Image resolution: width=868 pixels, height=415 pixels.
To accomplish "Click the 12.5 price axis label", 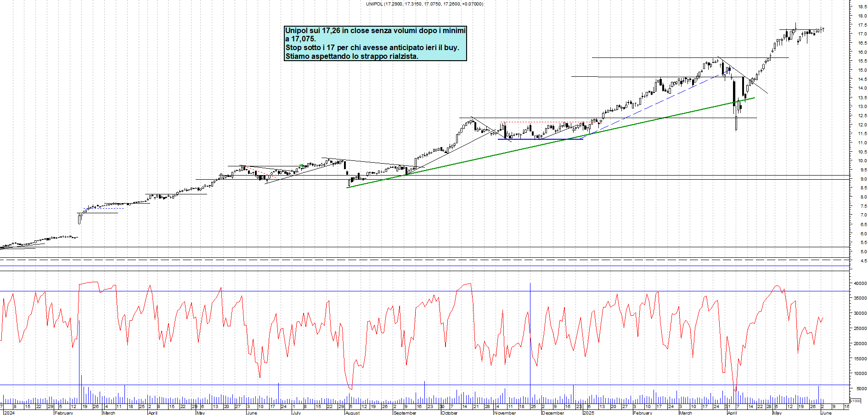I will point(862,116).
